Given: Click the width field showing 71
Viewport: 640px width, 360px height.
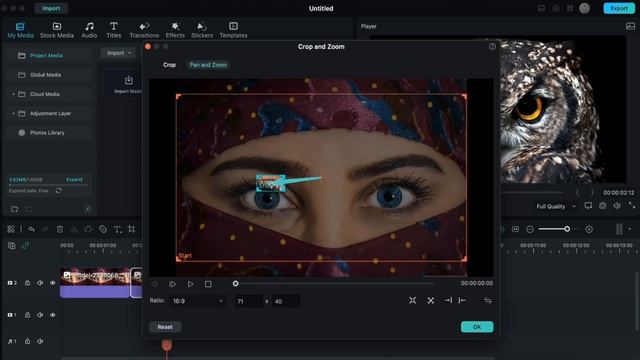Looking at the screenshot, I should tap(249, 301).
